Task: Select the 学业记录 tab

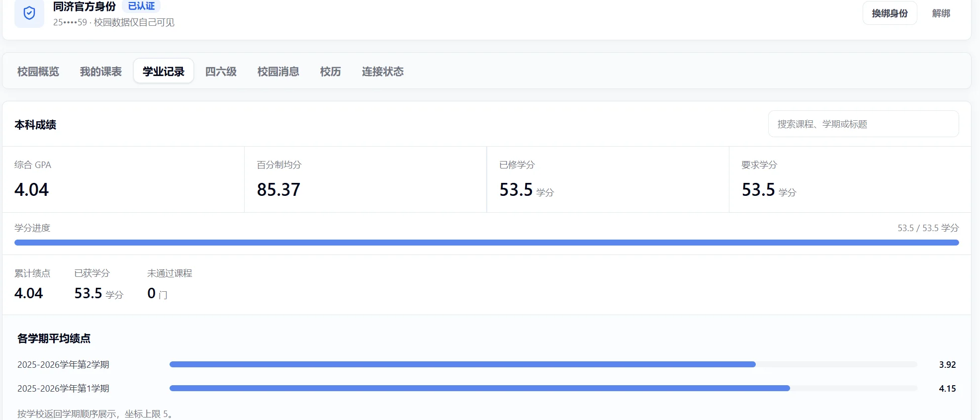Action: point(164,72)
